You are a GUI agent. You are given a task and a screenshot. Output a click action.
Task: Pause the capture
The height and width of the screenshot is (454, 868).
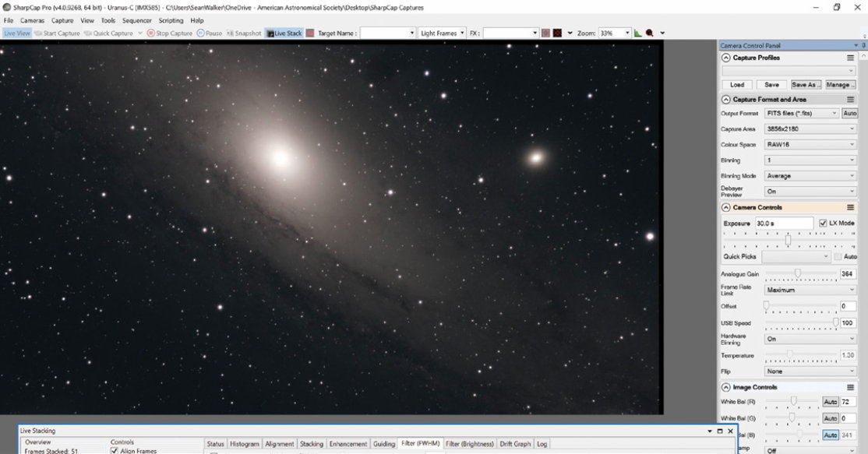(210, 33)
